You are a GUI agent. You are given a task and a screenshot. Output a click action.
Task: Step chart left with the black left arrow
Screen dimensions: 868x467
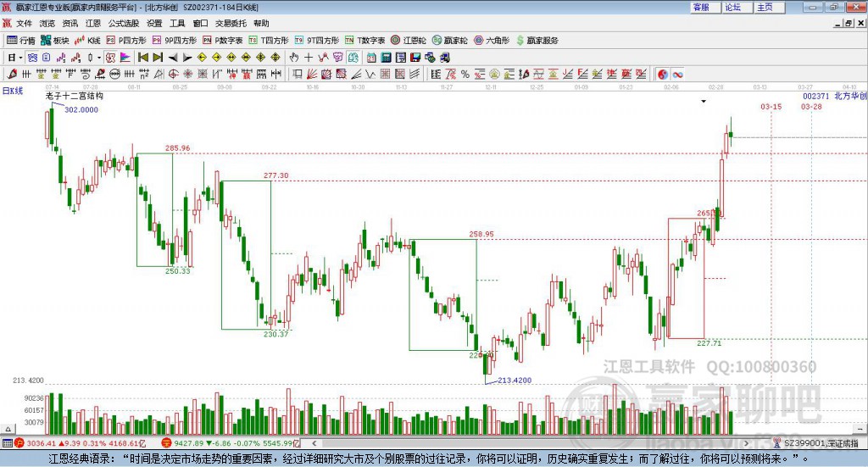(x=173, y=58)
